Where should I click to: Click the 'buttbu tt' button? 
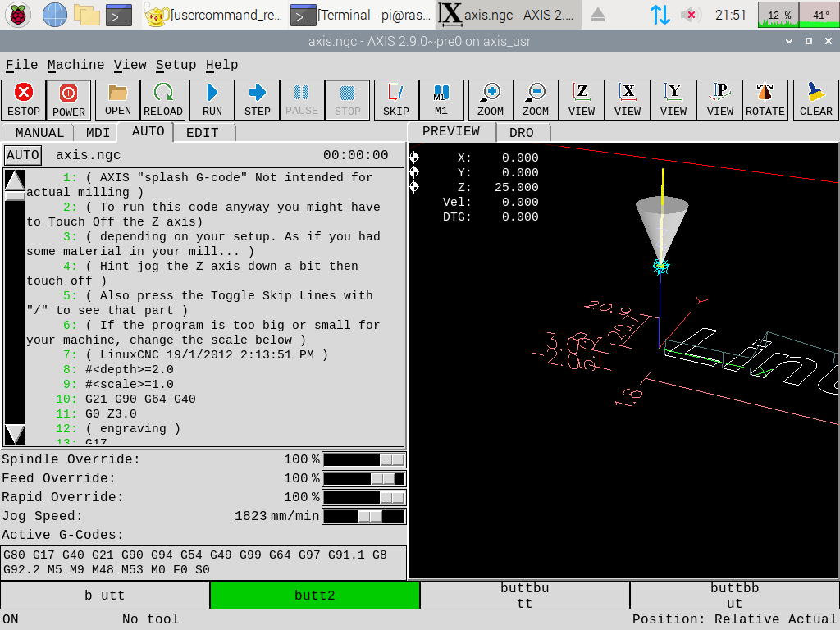[x=525, y=596]
